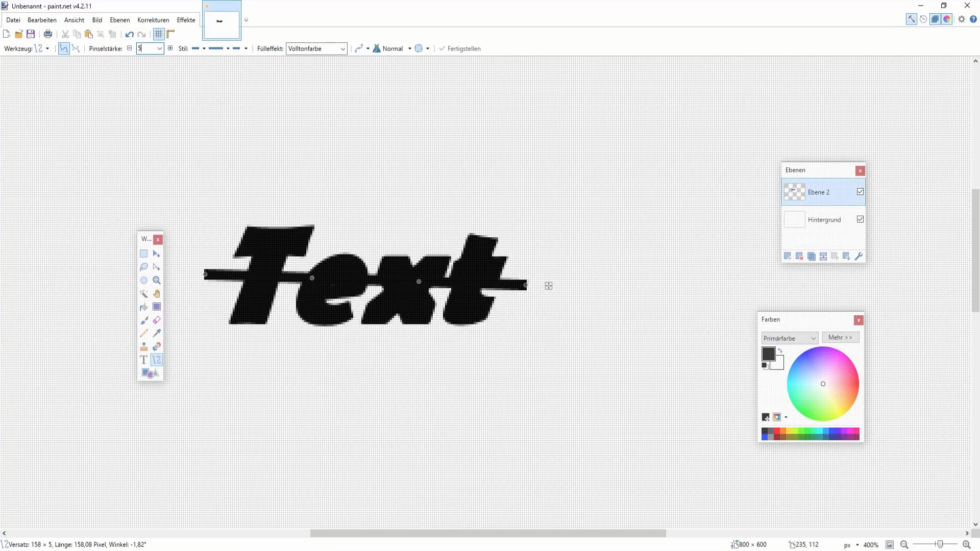Select the Eraser tool
This screenshot has width=980, height=551.
(157, 320)
